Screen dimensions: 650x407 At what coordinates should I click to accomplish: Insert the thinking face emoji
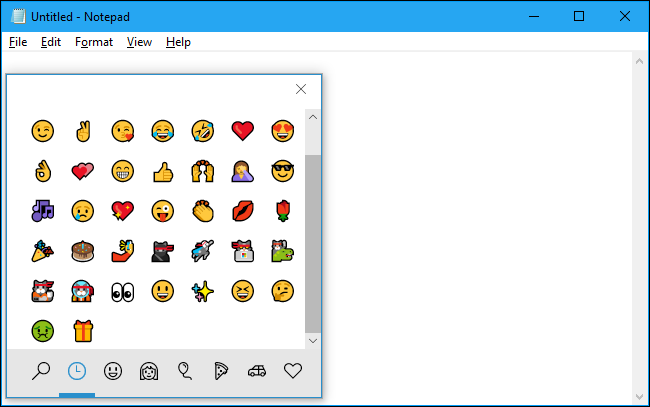pos(283,291)
